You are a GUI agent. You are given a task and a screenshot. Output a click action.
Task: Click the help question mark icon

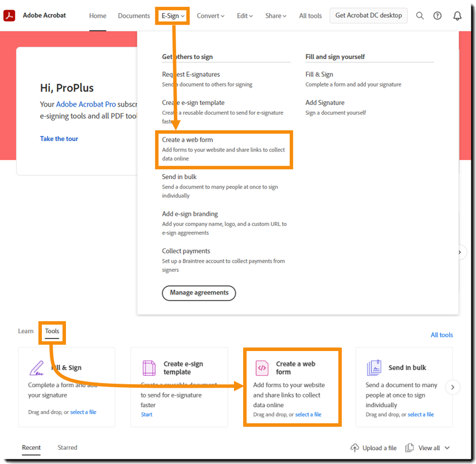[438, 15]
